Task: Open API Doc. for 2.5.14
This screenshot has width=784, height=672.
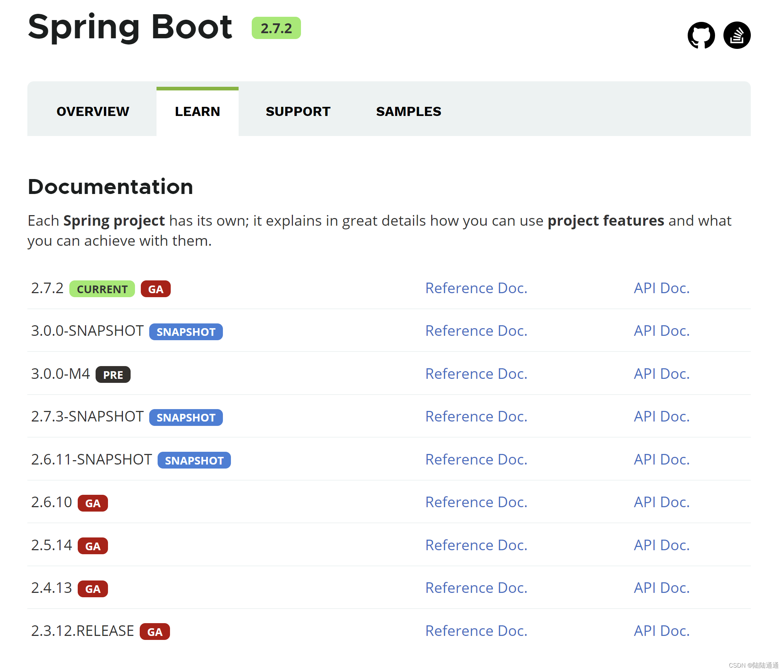Action: (661, 546)
